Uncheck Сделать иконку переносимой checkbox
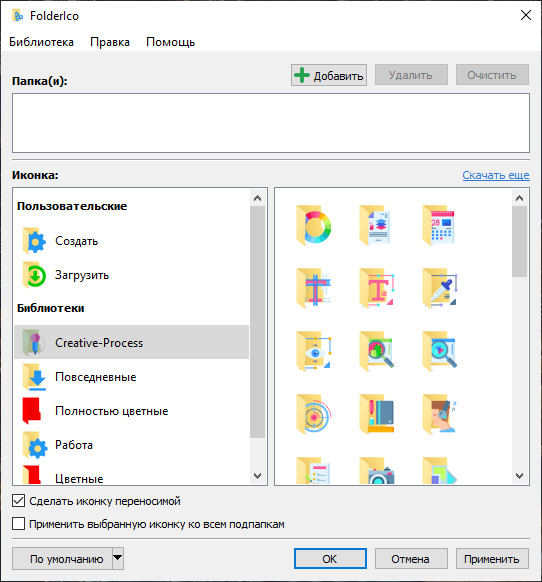 pyautogui.click(x=19, y=501)
